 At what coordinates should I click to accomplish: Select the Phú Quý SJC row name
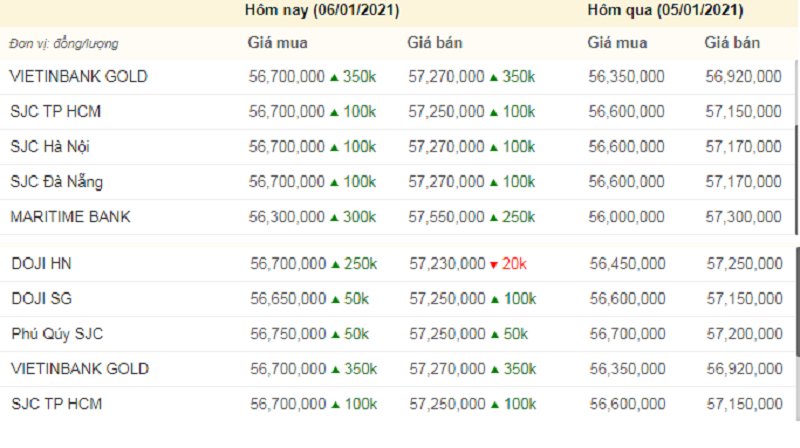(57, 334)
